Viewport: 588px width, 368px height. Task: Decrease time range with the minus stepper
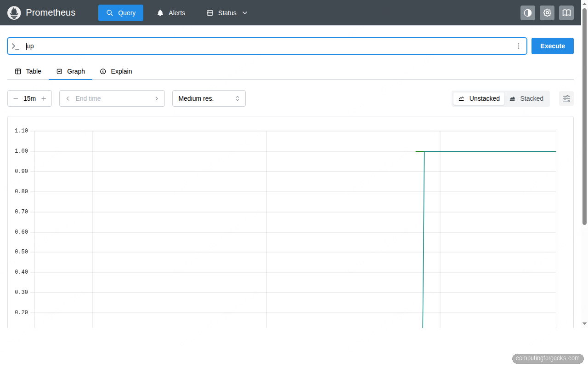coord(16,98)
